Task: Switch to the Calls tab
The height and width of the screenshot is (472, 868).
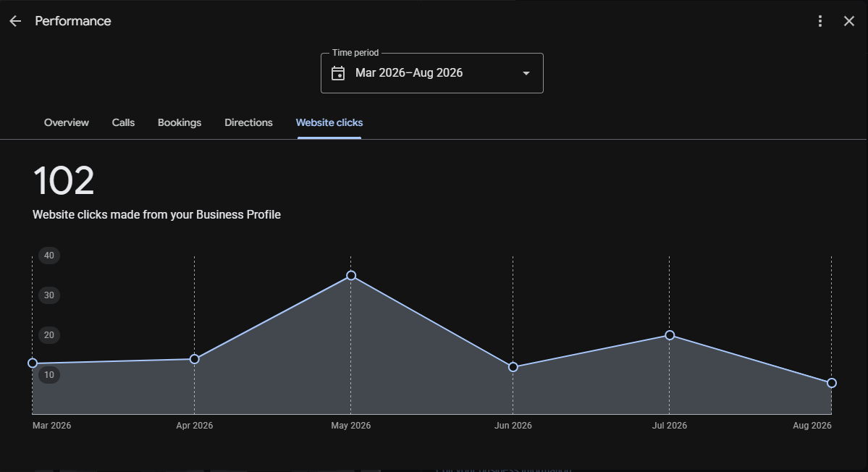Action: point(124,123)
